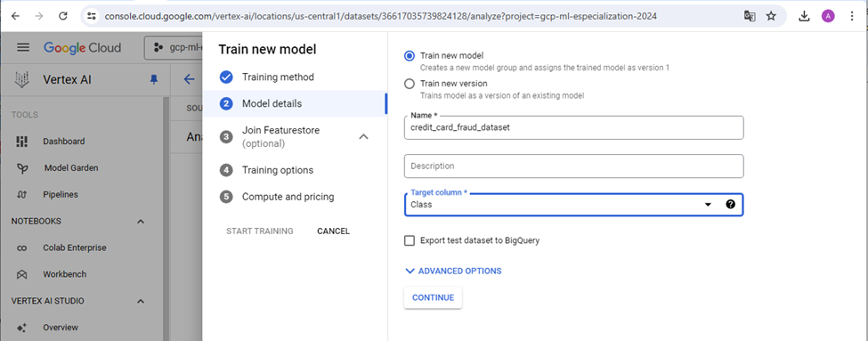Expand ADVANCED OPTIONS section
Image resolution: width=868 pixels, height=341 pixels.
click(x=453, y=271)
